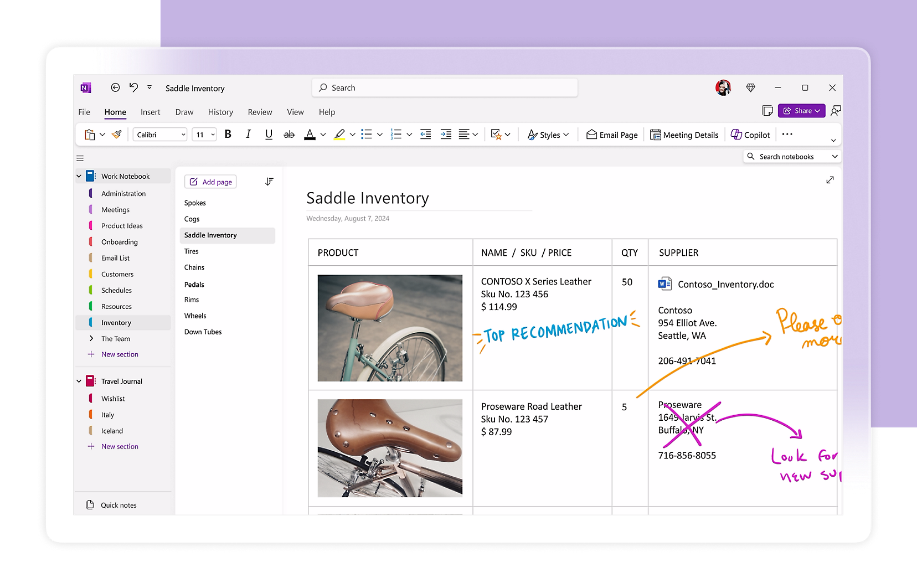Open the Insert tab
The image size is (917, 588).
point(150,112)
